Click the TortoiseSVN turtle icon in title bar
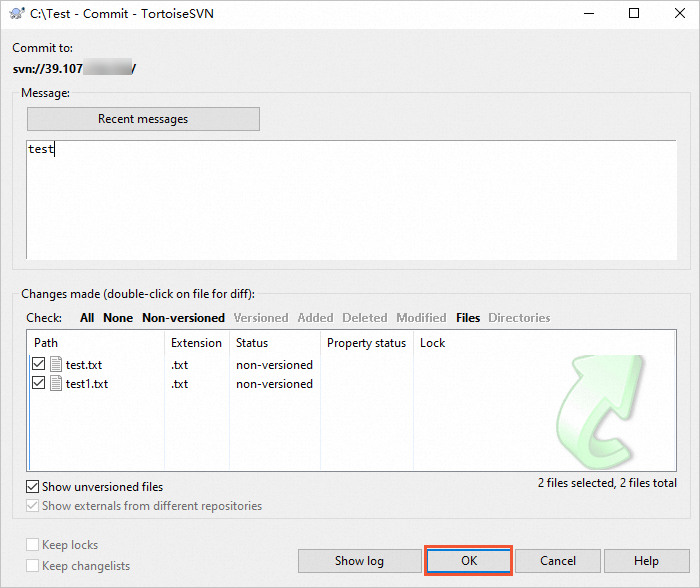The image size is (700, 588). tap(16, 13)
